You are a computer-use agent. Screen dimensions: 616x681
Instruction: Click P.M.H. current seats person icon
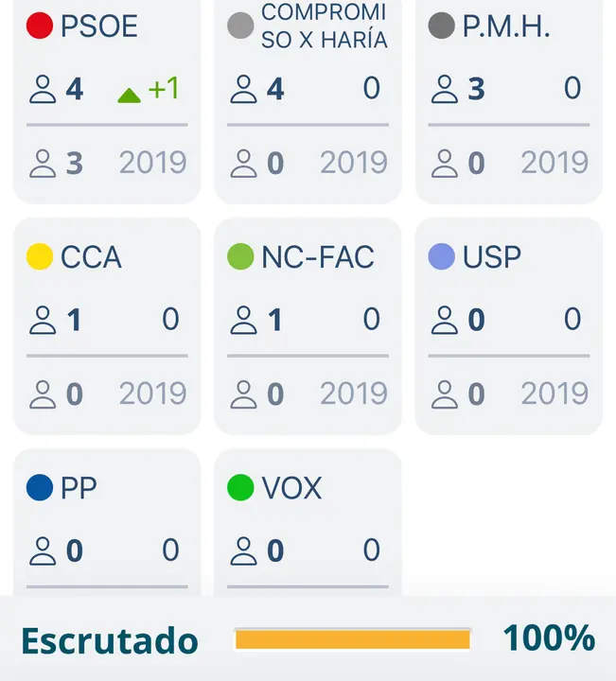point(445,89)
